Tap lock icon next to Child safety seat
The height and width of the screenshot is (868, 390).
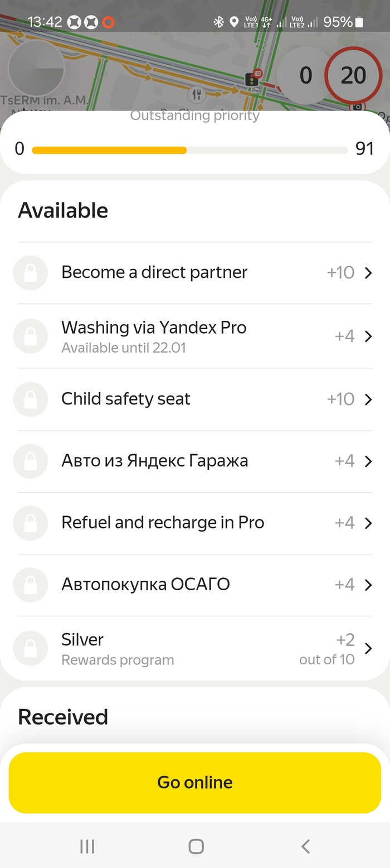click(x=31, y=399)
